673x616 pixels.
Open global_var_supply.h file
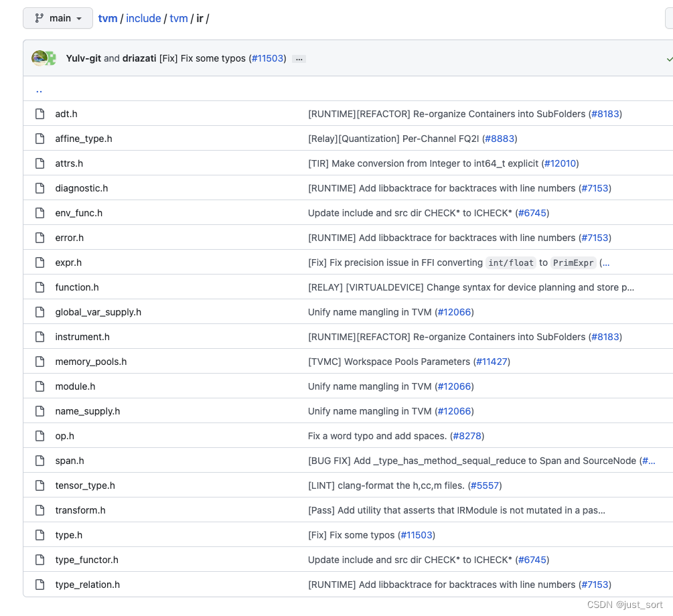tap(98, 312)
